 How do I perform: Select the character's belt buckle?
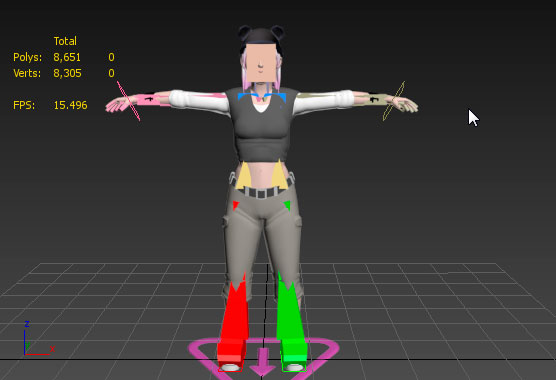pyautogui.click(x=261, y=194)
